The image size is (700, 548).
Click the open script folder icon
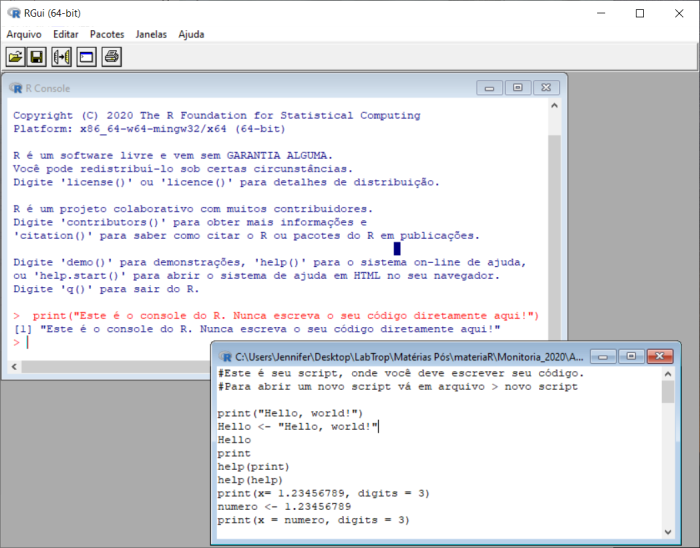[15, 57]
